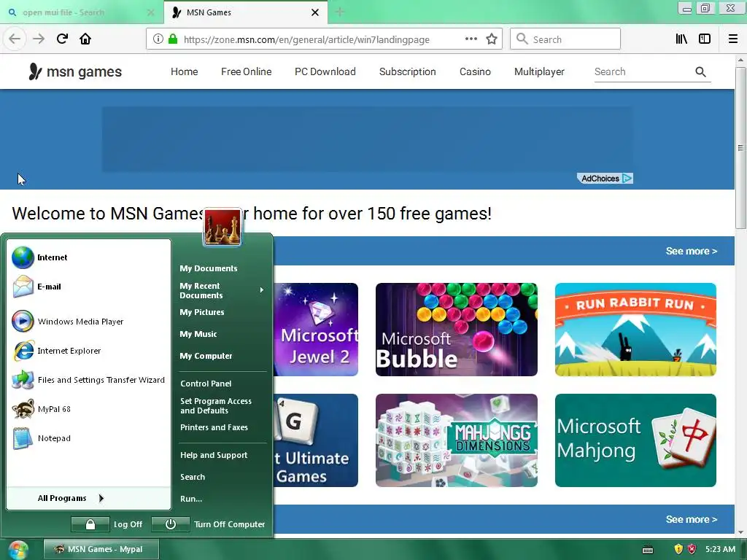Open Microsoft Mahjong game thumbnail
Image resolution: width=747 pixels, height=560 pixels.
point(635,440)
